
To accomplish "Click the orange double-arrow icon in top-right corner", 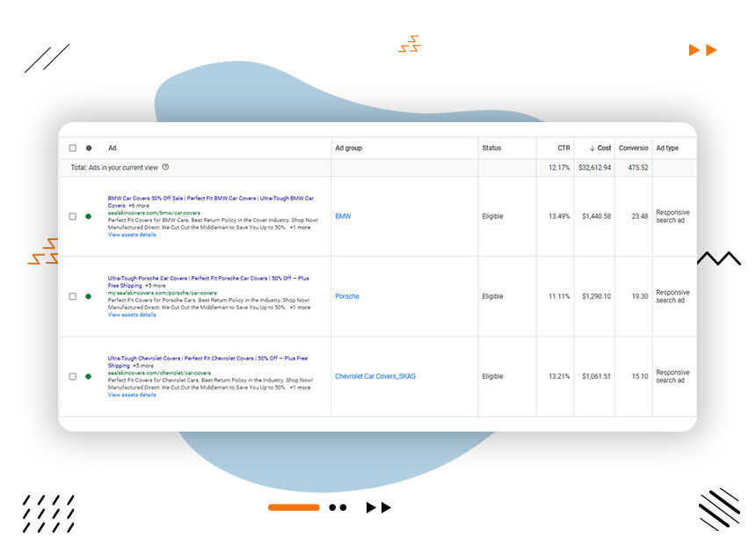I will click(x=702, y=50).
